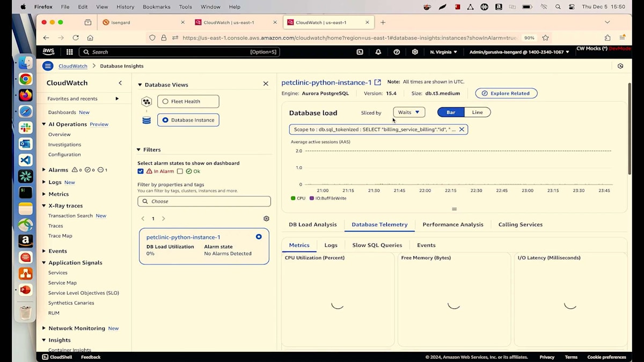Open the Logs sub-tab in telemetry

331,245
